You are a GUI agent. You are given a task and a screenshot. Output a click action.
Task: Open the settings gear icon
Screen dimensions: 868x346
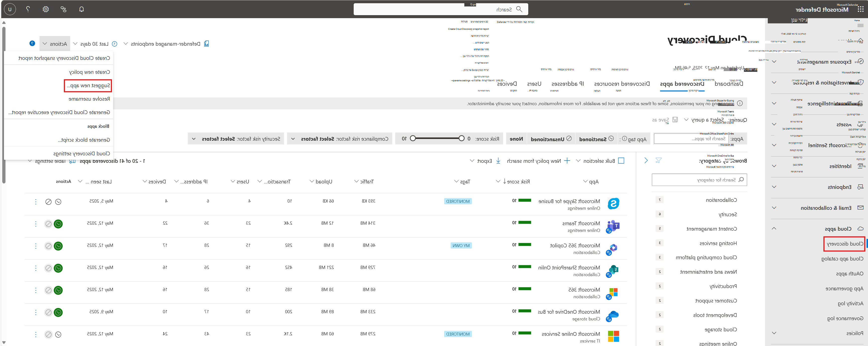46,9
